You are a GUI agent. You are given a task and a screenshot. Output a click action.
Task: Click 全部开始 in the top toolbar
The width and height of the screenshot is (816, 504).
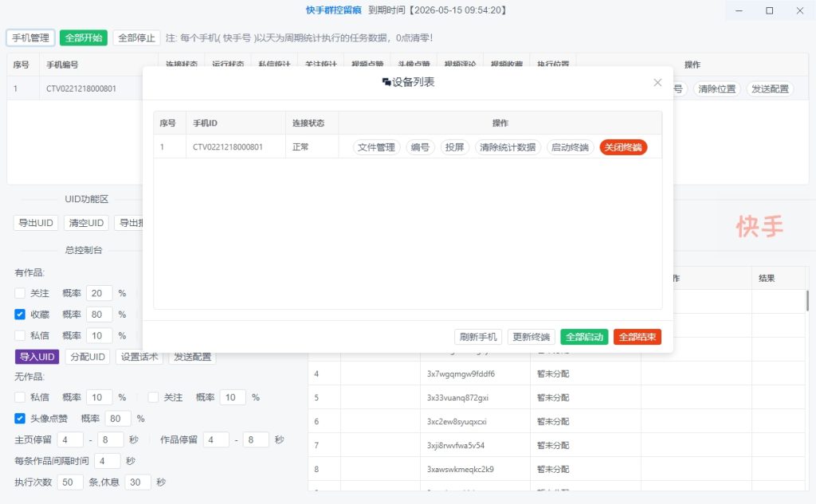pyautogui.click(x=84, y=37)
